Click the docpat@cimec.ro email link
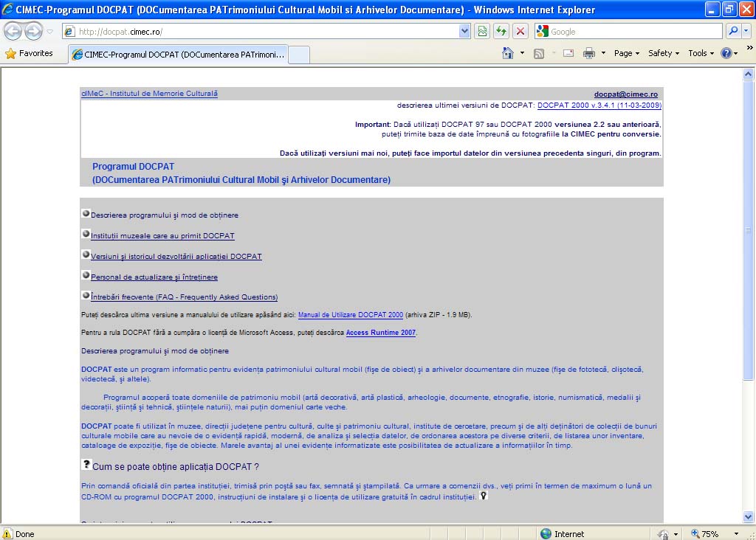This screenshot has height=540, width=756. (626, 94)
